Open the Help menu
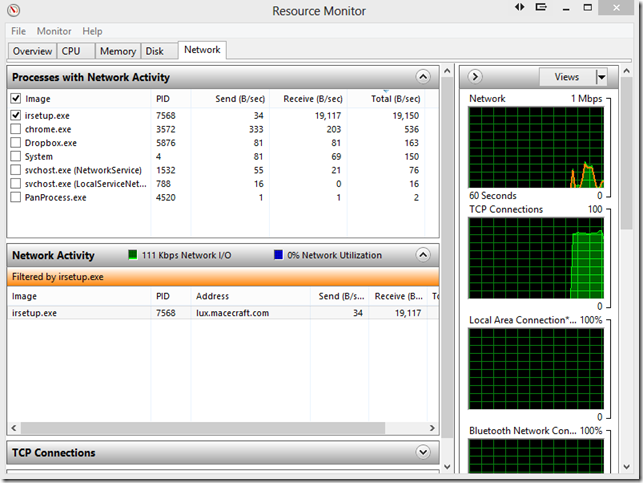 [x=92, y=31]
